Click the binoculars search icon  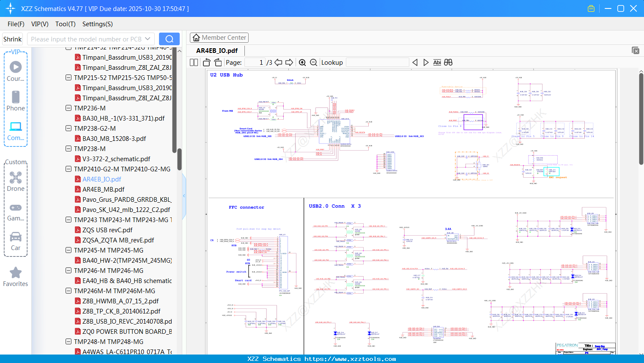pos(448,63)
